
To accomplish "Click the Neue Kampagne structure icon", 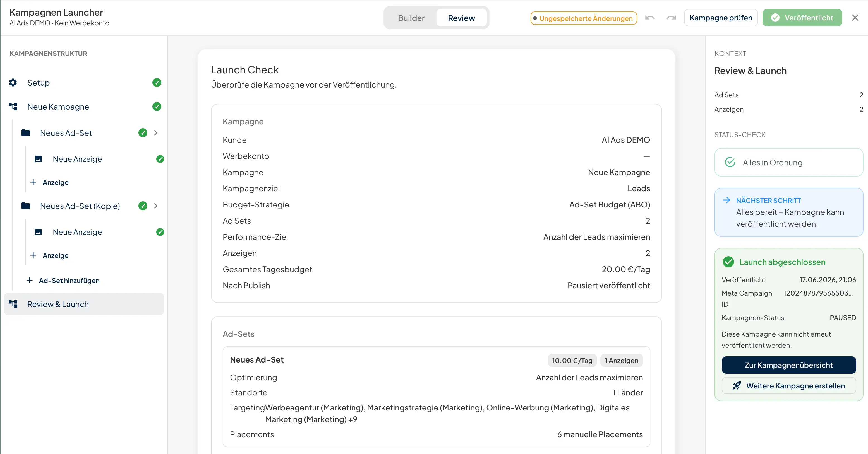I will point(13,107).
